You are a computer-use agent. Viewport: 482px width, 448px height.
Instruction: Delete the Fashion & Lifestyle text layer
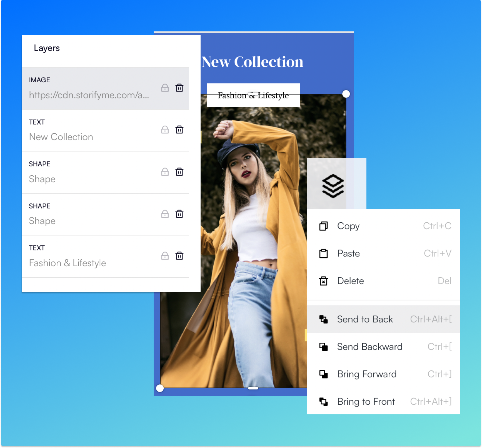[179, 256]
